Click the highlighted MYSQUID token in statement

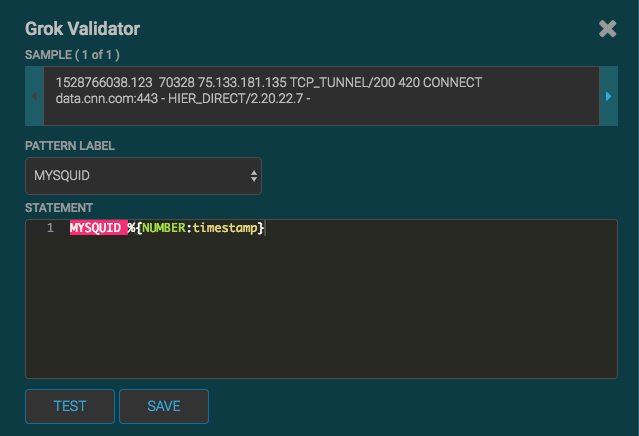point(98,228)
